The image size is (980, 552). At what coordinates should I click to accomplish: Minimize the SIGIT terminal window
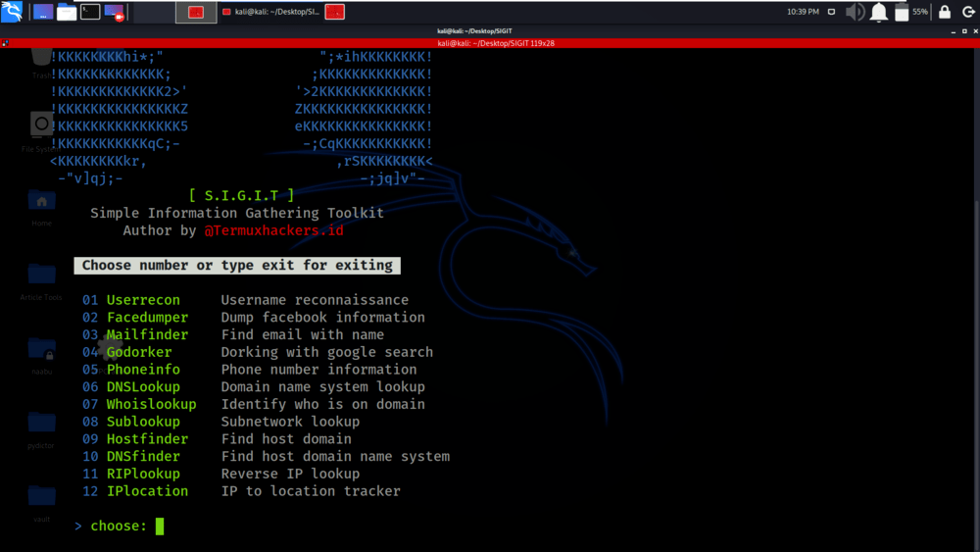954,31
